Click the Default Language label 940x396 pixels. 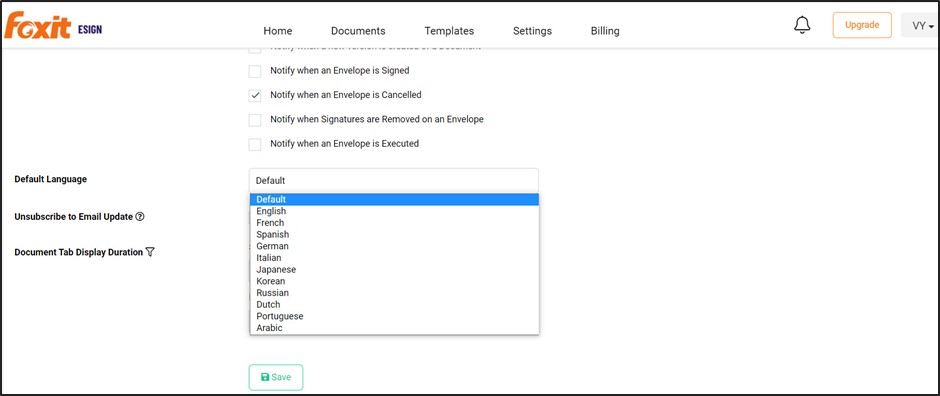(51, 179)
